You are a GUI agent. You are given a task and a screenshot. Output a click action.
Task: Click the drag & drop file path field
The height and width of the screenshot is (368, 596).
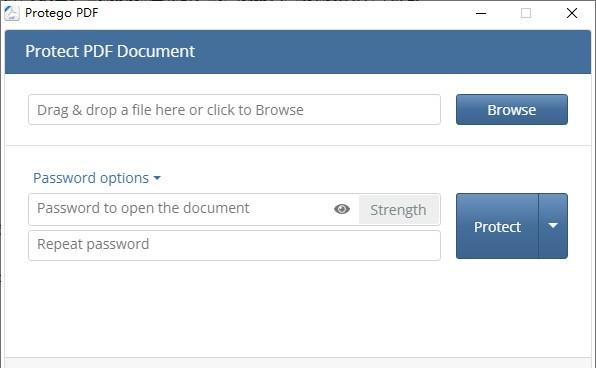(x=235, y=109)
